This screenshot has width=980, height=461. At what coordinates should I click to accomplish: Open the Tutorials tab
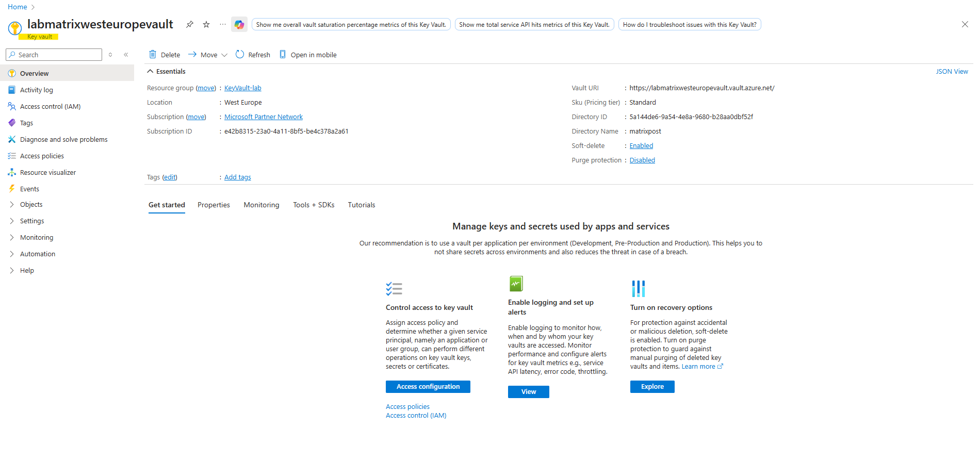[x=362, y=205]
